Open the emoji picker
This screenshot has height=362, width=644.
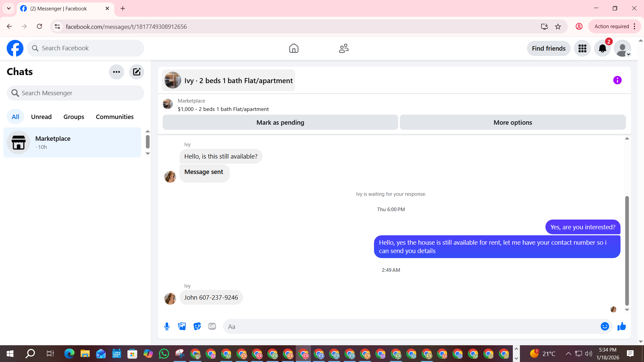pyautogui.click(x=604, y=326)
